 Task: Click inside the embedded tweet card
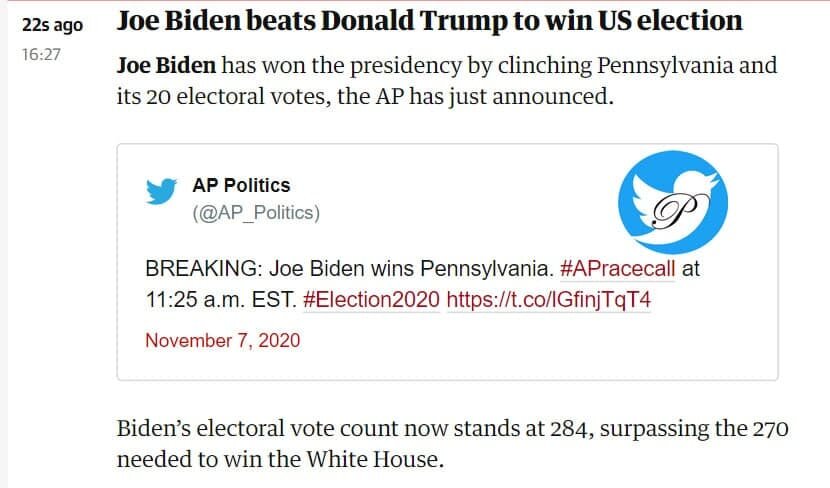(x=447, y=262)
